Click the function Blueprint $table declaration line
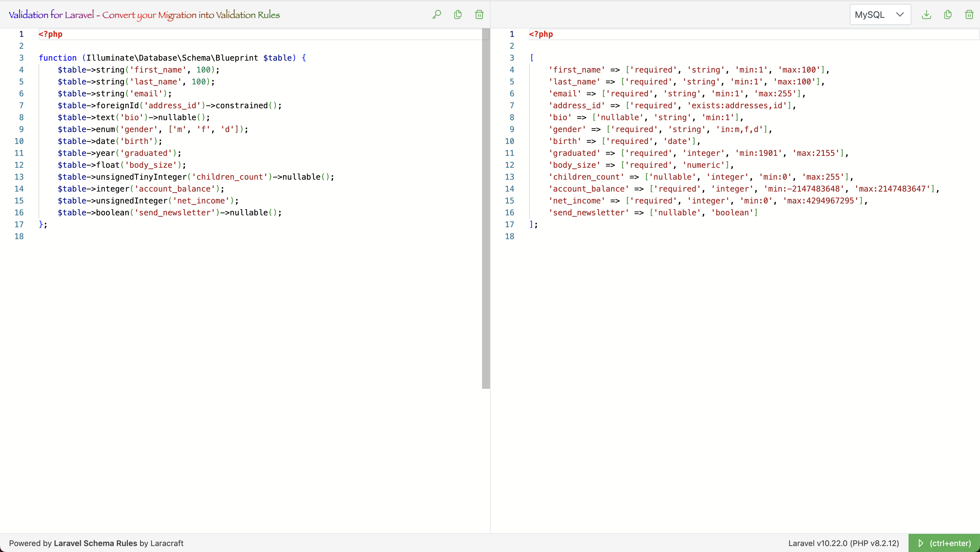Viewport: 980px width, 552px height. [x=172, y=58]
